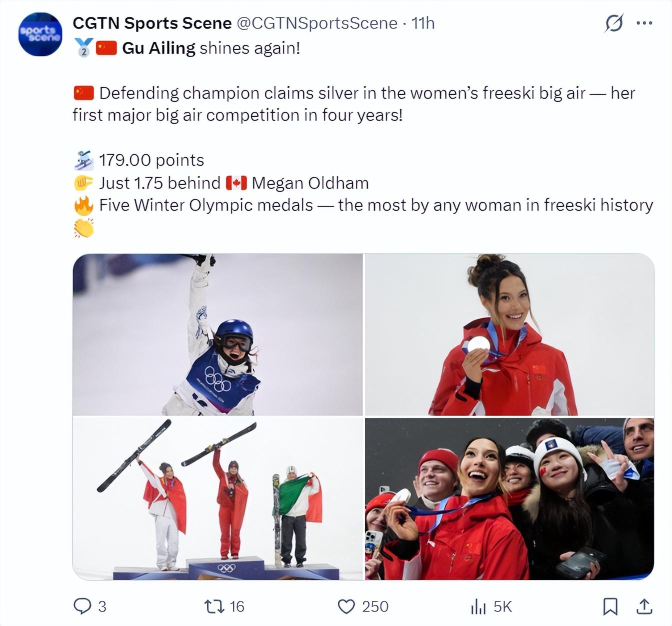
Task: Click the 250 likes count
Action: coord(375,606)
